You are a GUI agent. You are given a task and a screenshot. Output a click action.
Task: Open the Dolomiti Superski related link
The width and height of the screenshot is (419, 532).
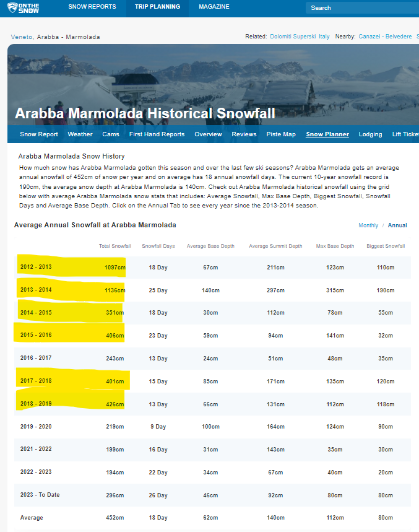click(293, 37)
